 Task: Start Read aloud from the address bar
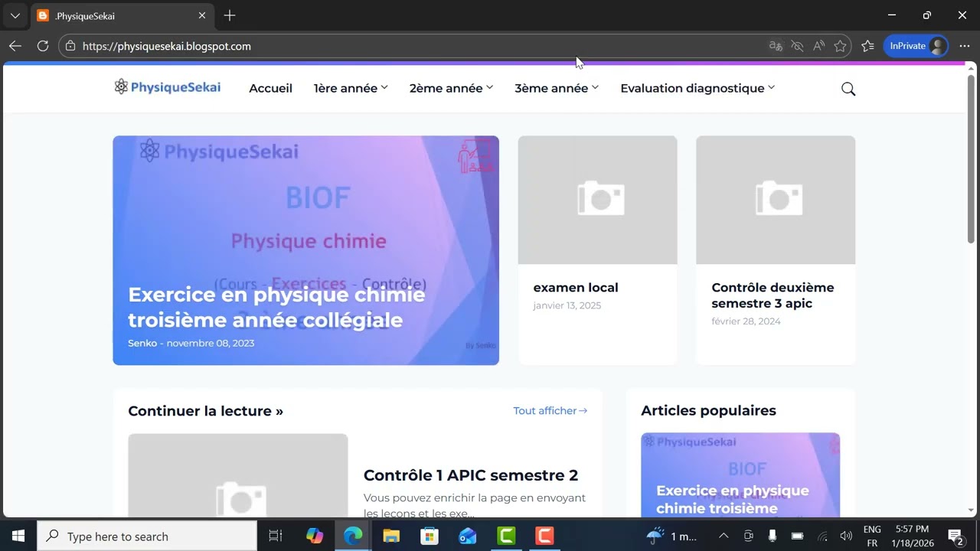818,46
